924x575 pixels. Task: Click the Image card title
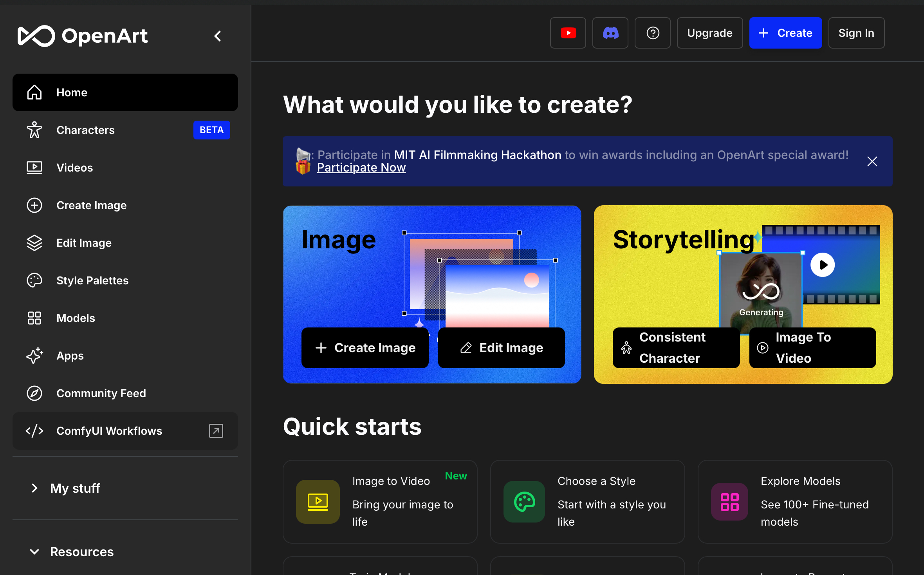coord(339,240)
